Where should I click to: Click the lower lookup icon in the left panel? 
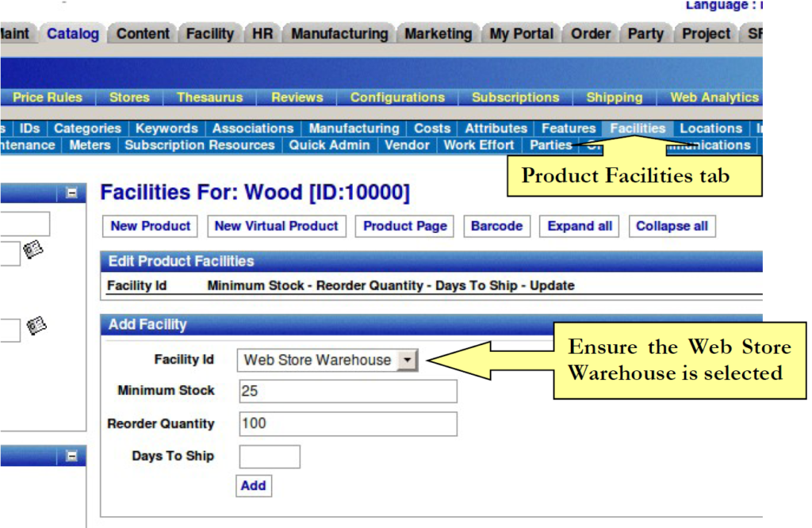point(36,326)
